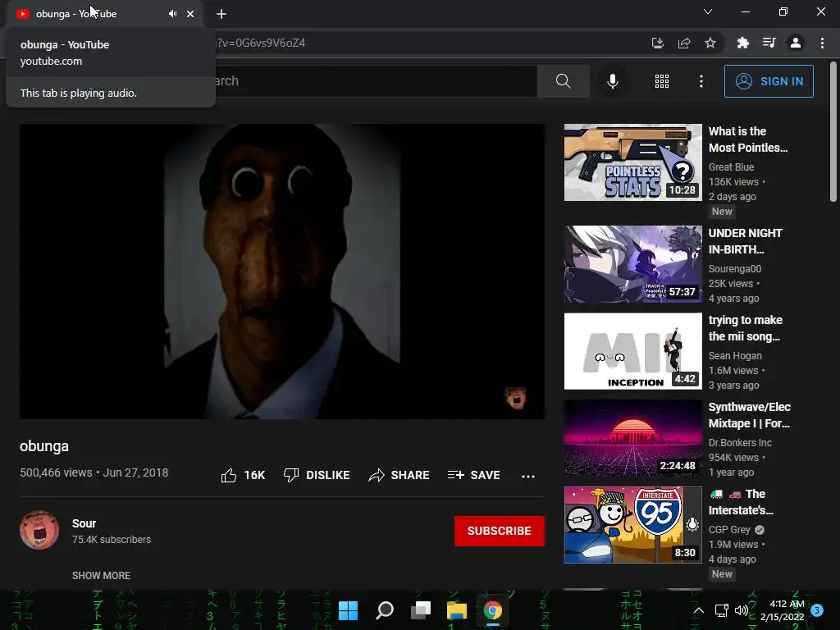Open the YouTube apps grid

[x=662, y=81]
